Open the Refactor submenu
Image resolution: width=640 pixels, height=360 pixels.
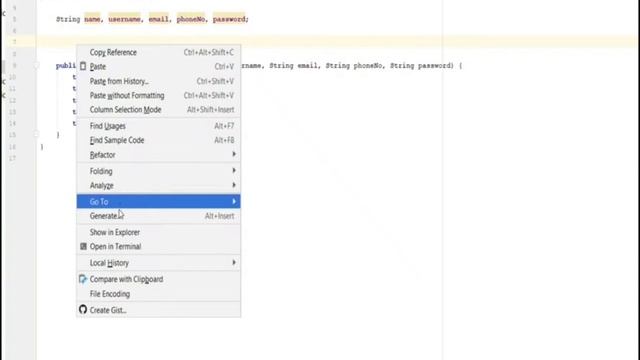coord(158,155)
